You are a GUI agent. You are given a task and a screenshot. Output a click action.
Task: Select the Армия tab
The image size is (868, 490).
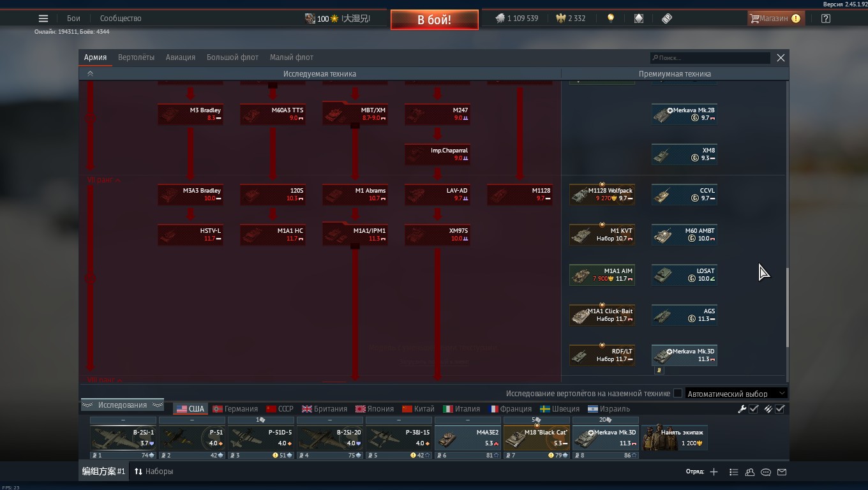[95, 57]
